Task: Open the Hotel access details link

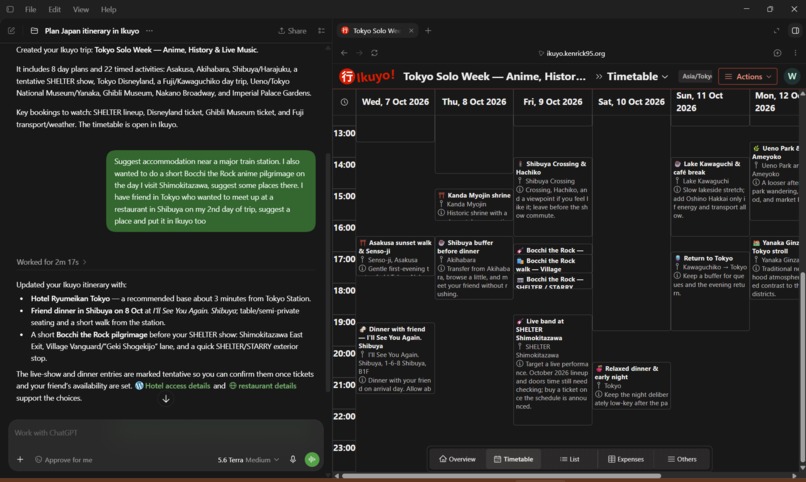Action: [177, 386]
